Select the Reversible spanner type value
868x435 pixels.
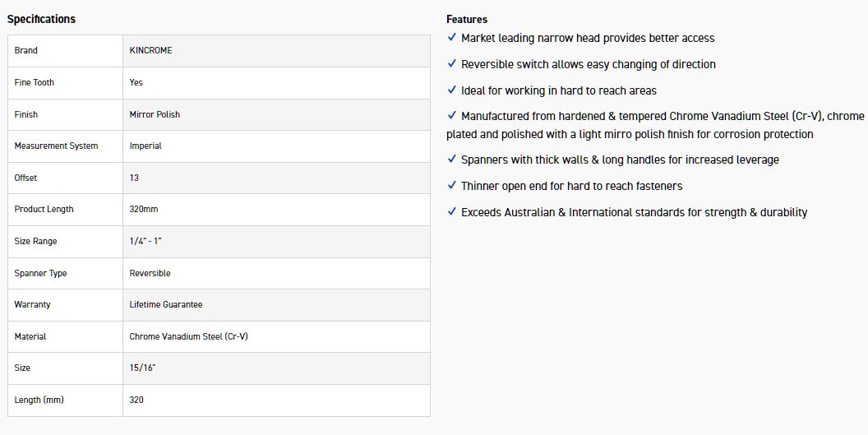coord(150,273)
